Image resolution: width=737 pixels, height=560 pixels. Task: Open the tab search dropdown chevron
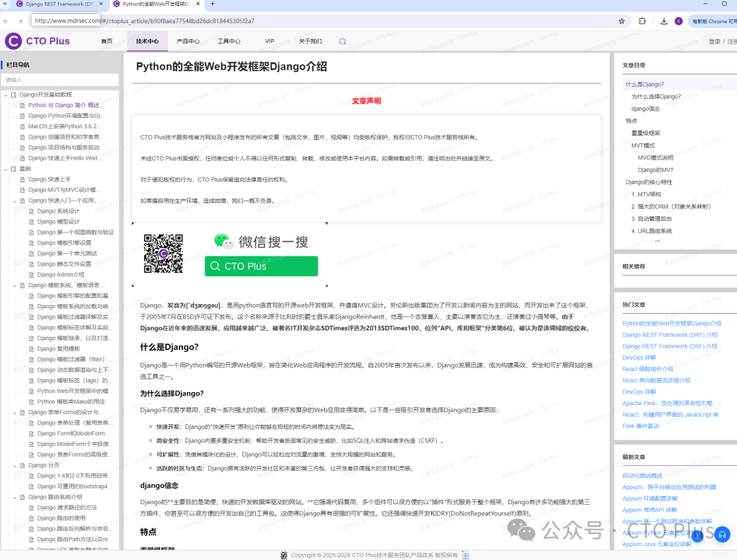tap(5, 4)
